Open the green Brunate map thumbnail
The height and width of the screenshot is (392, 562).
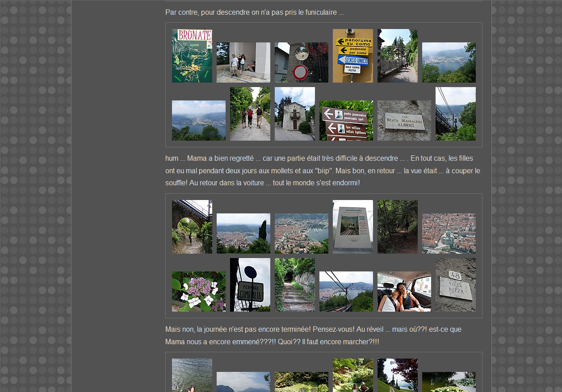192,56
